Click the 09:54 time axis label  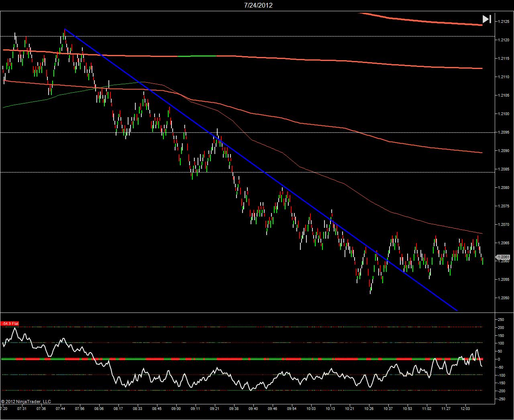(x=292, y=408)
